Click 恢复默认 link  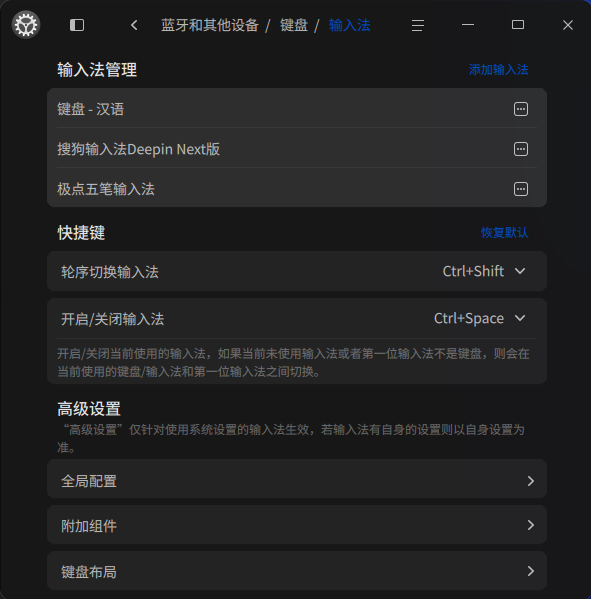tap(505, 233)
